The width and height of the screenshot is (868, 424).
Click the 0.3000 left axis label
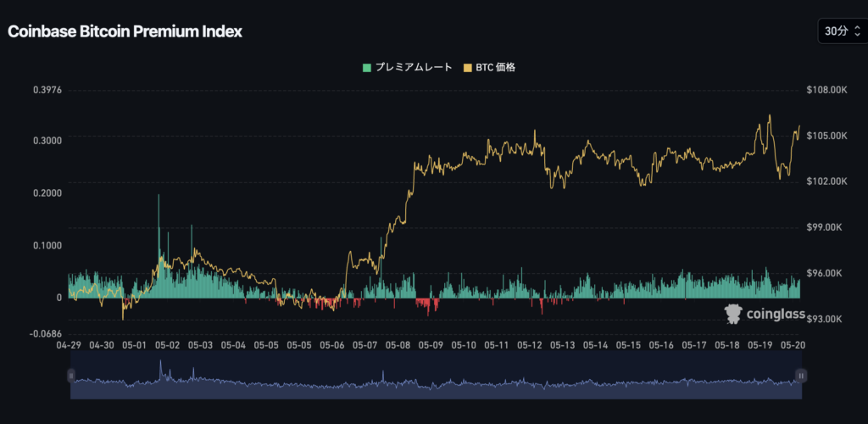tap(47, 141)
